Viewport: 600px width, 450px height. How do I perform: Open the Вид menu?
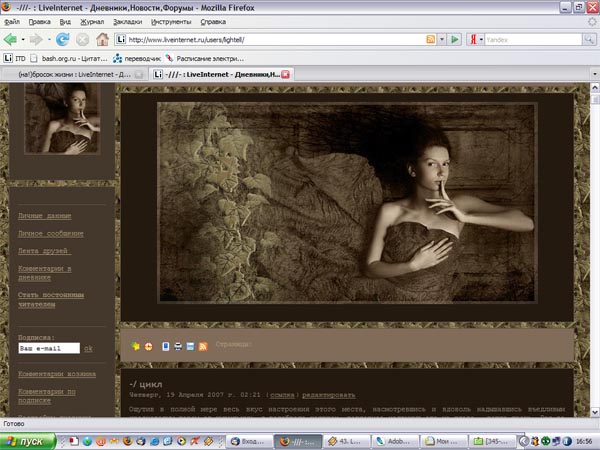coord(65,22)
